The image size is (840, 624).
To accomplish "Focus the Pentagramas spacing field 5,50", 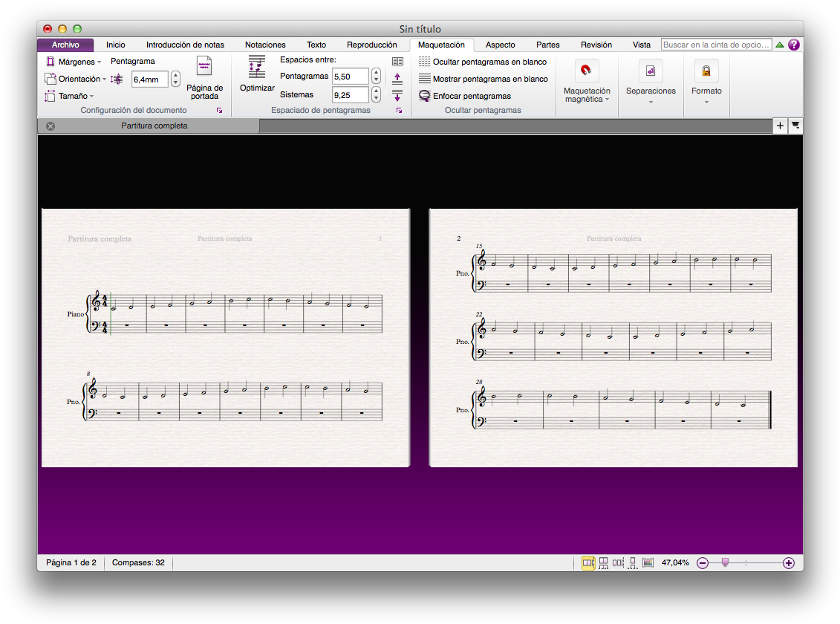I will click(x=351, y=77).
